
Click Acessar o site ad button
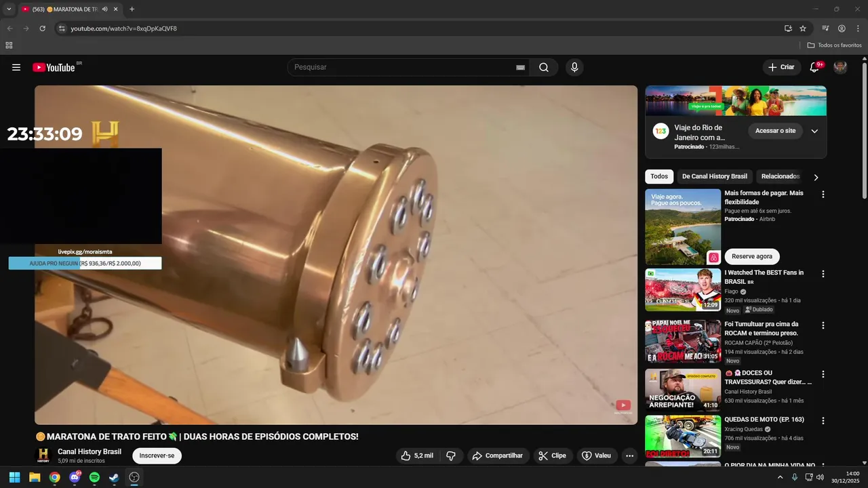775,131
